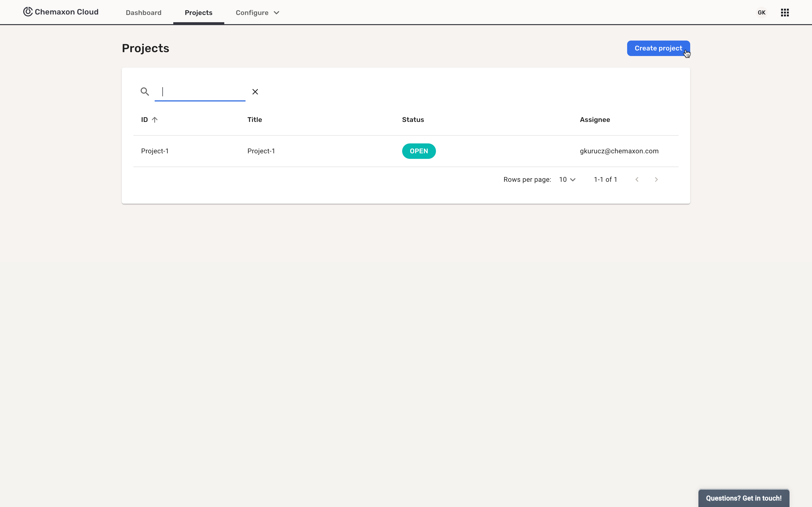
Task: Go to the next page arrow
Action: (x=656, y=179)
